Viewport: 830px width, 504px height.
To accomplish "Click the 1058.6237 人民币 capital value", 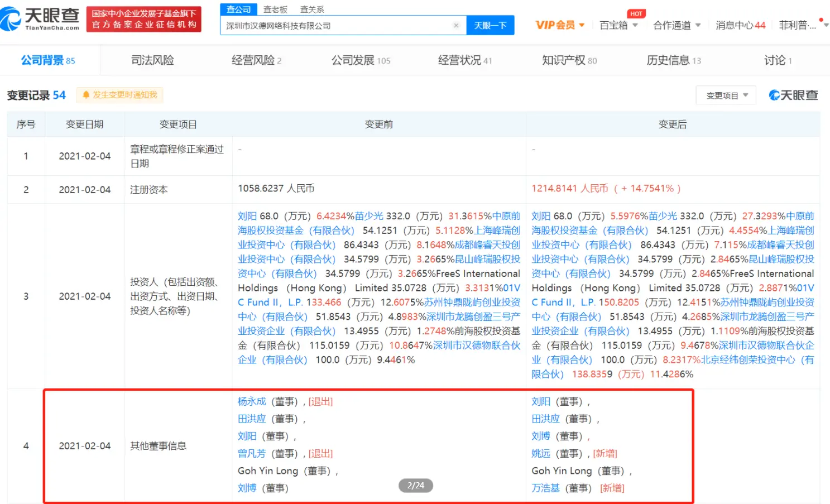I will (276, 189).
